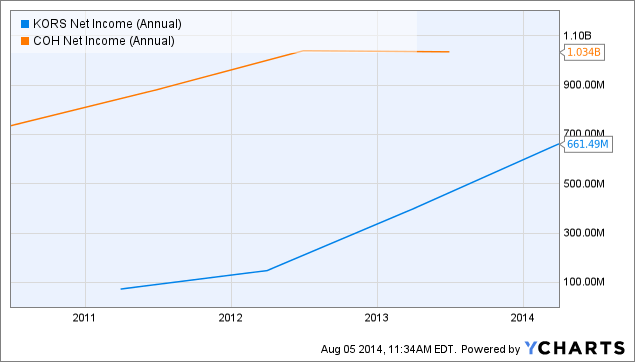Click the 2014 x-axis label
This screenshot has width=635, height=362.
pos(522,318)
